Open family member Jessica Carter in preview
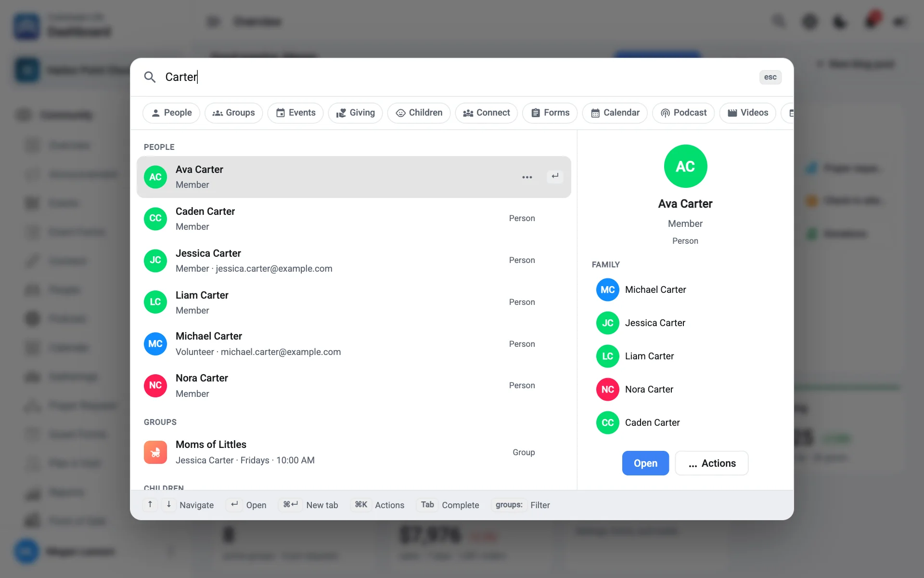924x578 pixels. (685, 323)
